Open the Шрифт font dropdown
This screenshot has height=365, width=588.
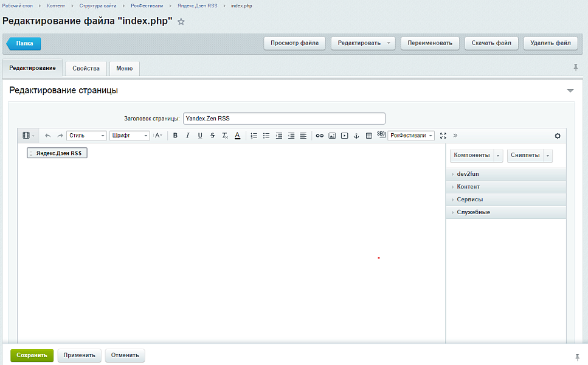[x=130, y=136]
